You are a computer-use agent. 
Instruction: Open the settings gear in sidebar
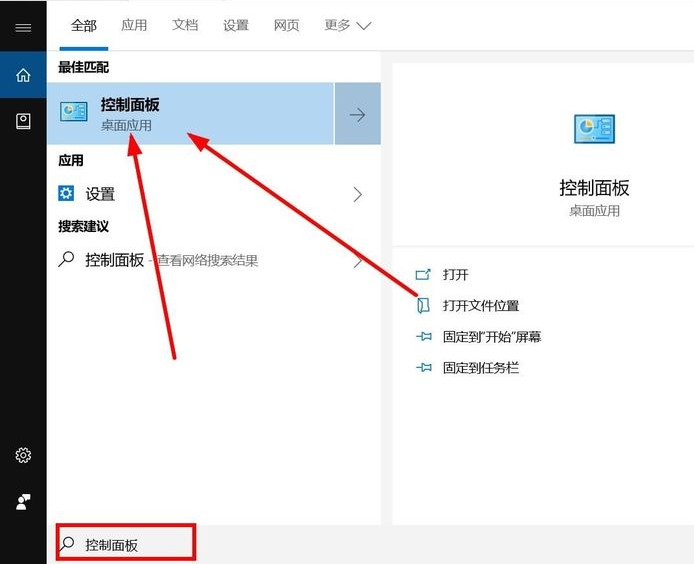tap(23, 455)
